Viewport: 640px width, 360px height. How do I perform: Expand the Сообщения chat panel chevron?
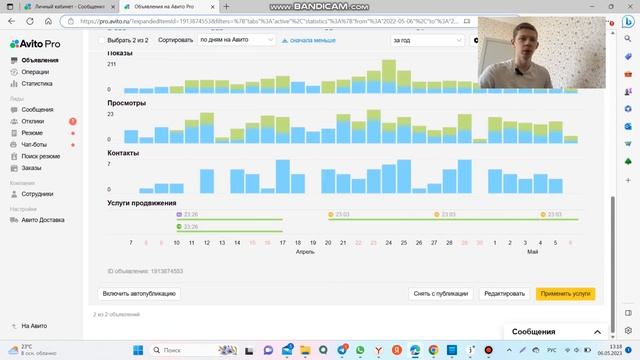click(x=597, y=332)
